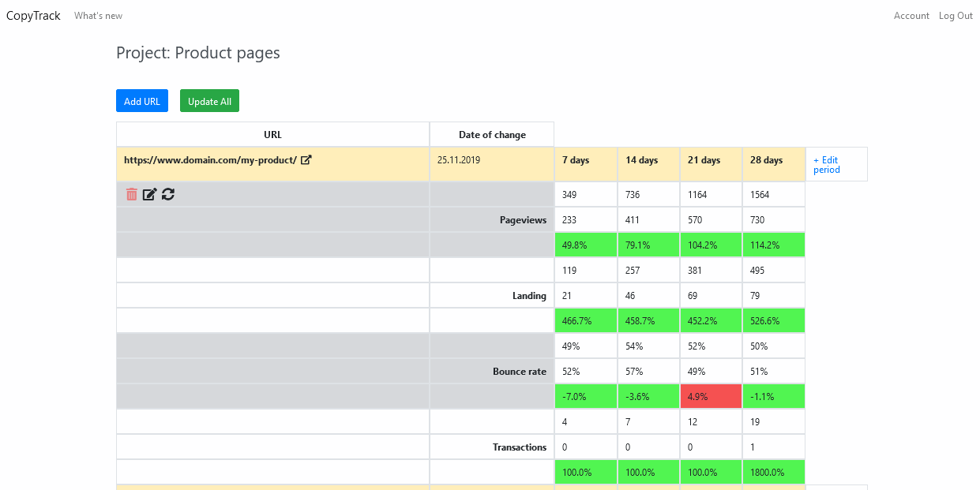Viewport: 980px width, 490px height.
Task: Open my-product URL external link icon
Action: [306, 160]
